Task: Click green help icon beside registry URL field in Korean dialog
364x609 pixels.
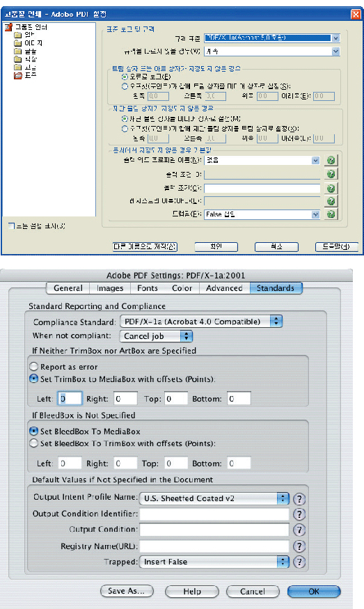Action: point(331,201)
